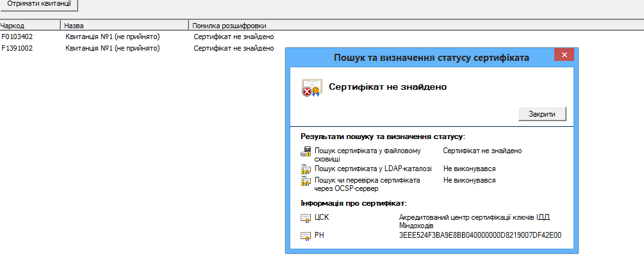Click file storage search icon
Screen dimensions: 644x273
[306, 151]
